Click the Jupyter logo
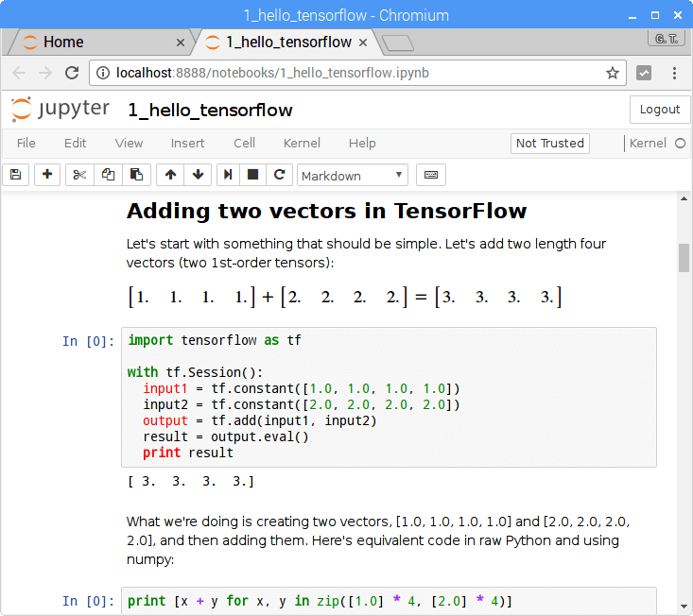 pyautogui.click(x=61, y=109)
